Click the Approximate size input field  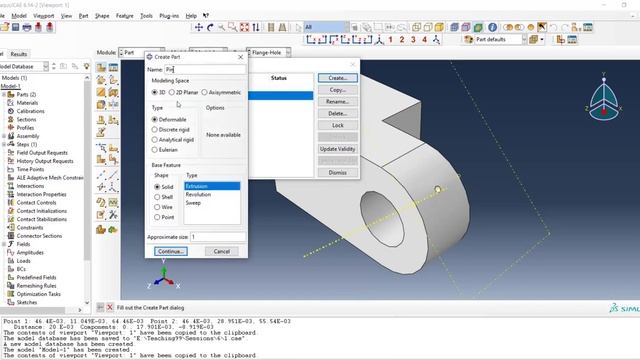[x=218, y=237]
